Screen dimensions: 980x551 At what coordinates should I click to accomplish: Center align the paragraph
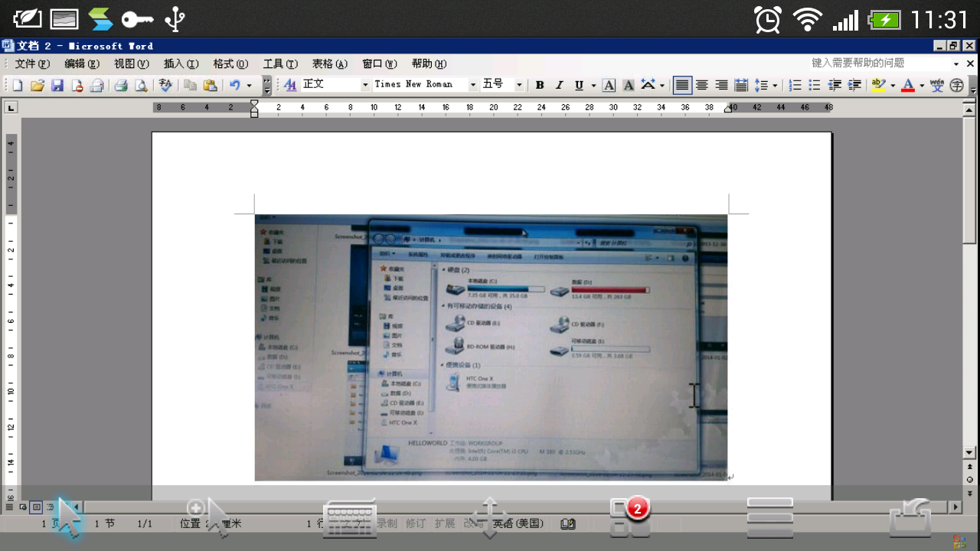(701, 85)
